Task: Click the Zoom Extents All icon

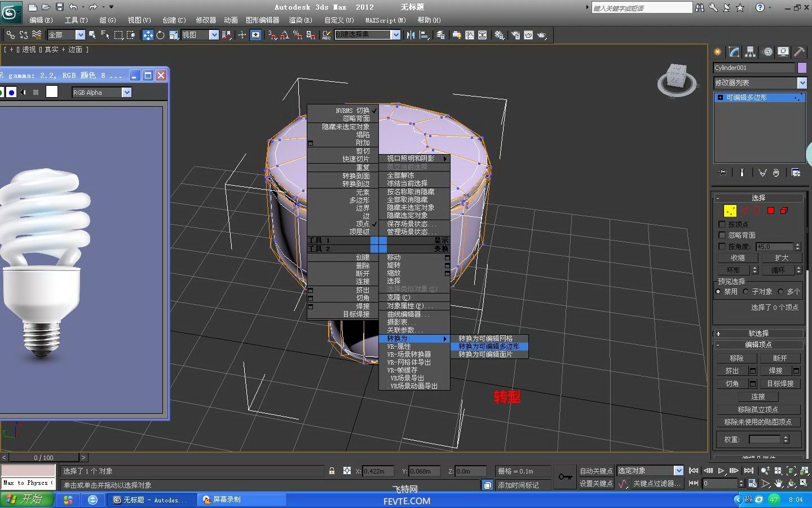Action: (x=805, y=471)
